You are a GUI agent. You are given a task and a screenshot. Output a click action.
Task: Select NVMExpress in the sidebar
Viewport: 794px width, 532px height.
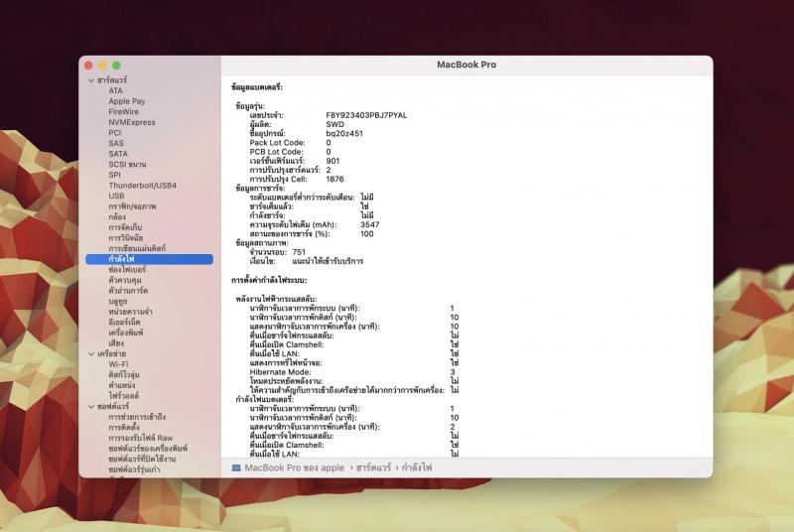point(132,122)
